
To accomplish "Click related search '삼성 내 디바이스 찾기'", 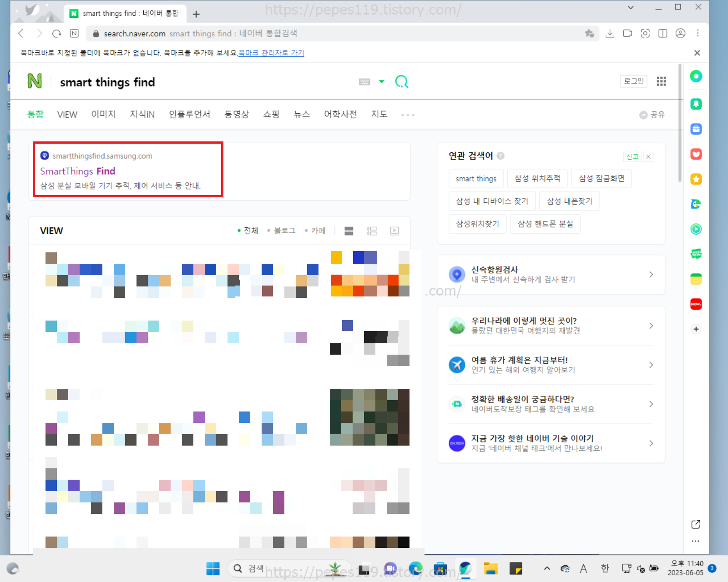I will click(492, 201).
